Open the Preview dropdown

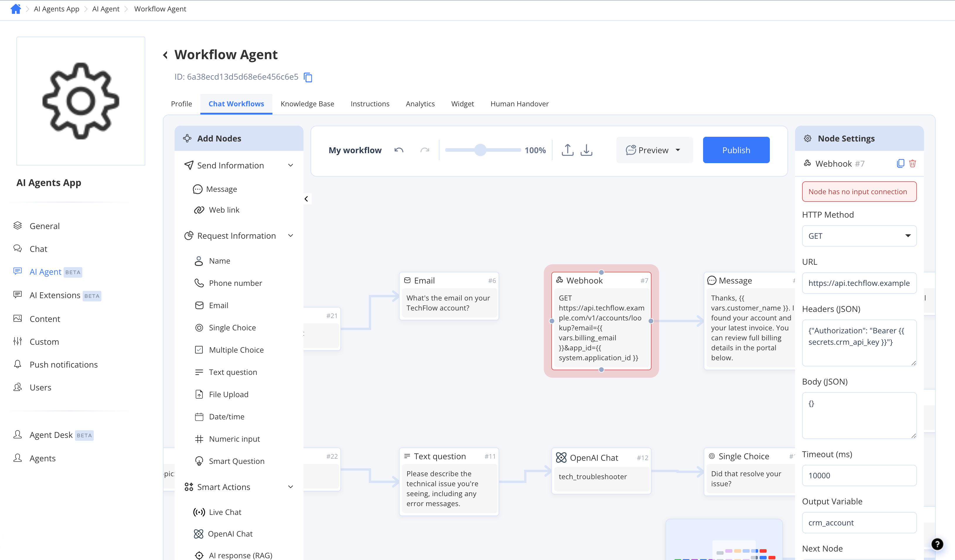coord(654,150)
